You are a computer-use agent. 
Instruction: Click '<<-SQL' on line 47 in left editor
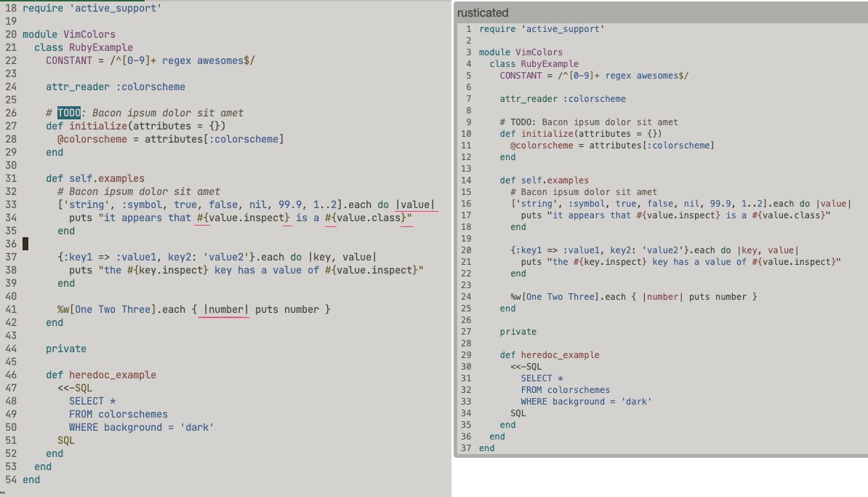(75, 389)
